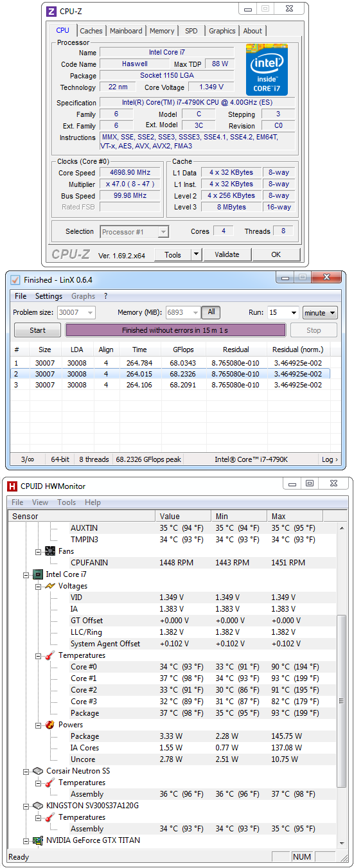Screen dimensions: 354x868
Task: Switch to the About tab
Action: 252,31
